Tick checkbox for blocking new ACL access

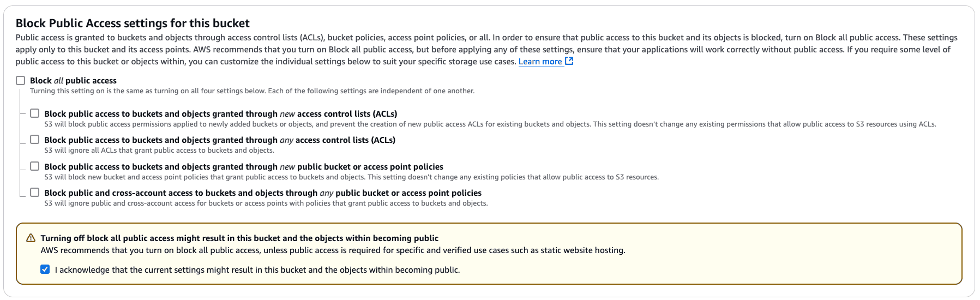point(35,113)
